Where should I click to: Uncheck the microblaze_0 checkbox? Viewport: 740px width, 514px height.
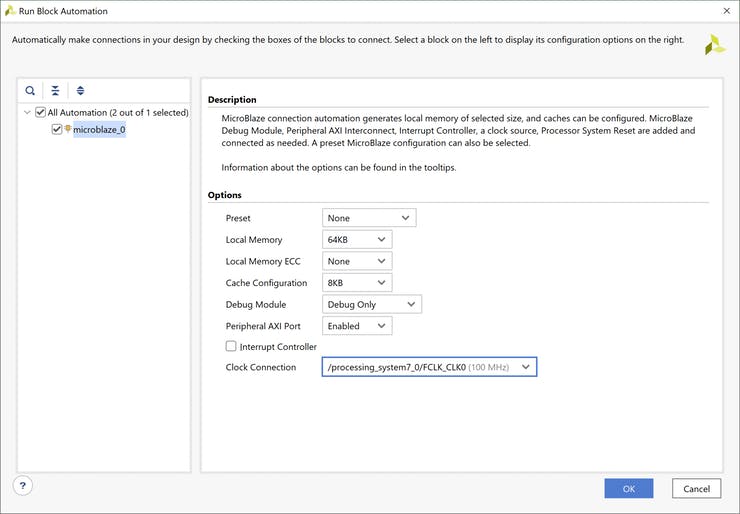(x=57, y=129)
